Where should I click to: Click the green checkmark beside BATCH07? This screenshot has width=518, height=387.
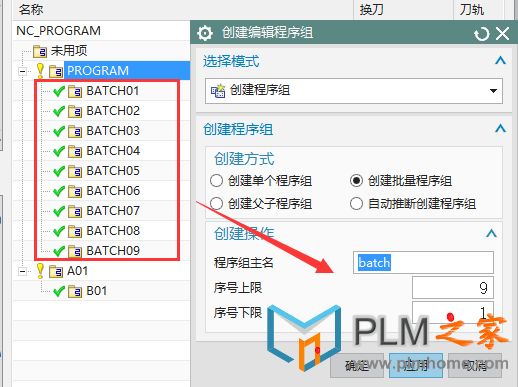click(x=59, y=211)
